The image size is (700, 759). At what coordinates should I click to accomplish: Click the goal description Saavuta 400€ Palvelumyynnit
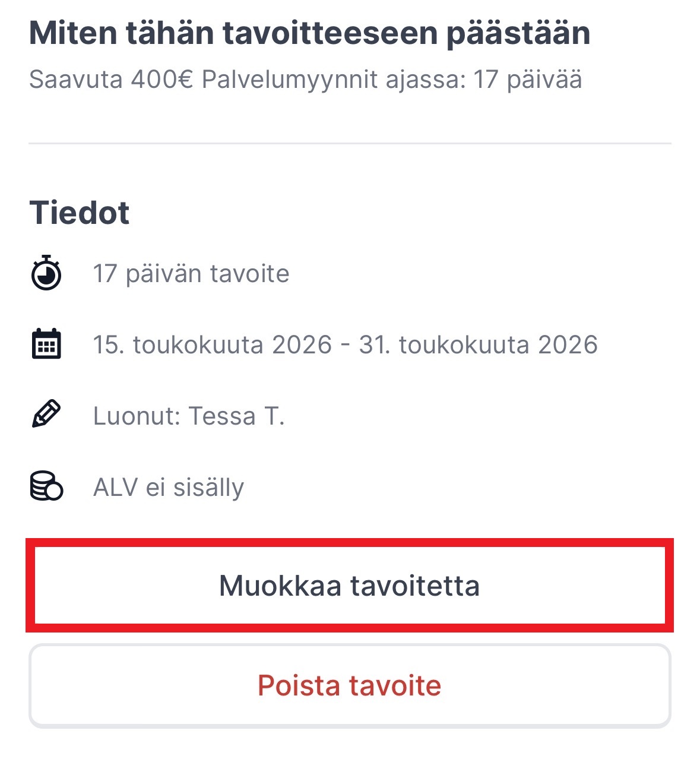click(306, 79)
